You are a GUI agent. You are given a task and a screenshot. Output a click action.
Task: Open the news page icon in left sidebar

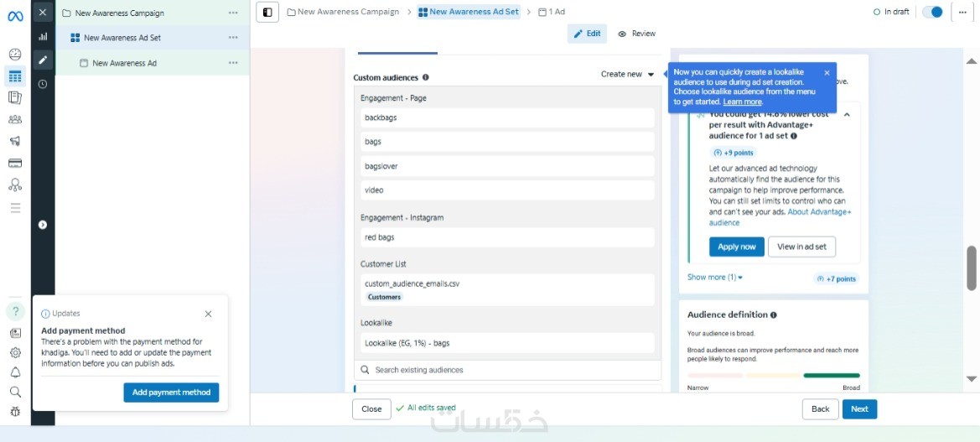click(x=16, y=333)
